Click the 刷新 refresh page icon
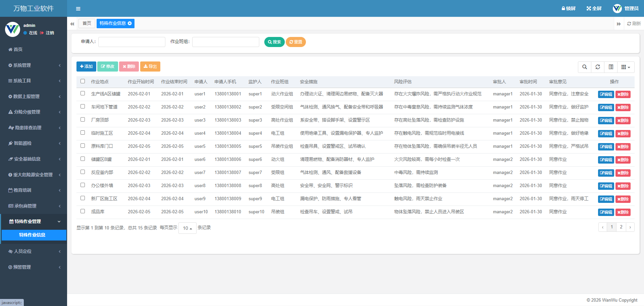 (x=629, y=24)
